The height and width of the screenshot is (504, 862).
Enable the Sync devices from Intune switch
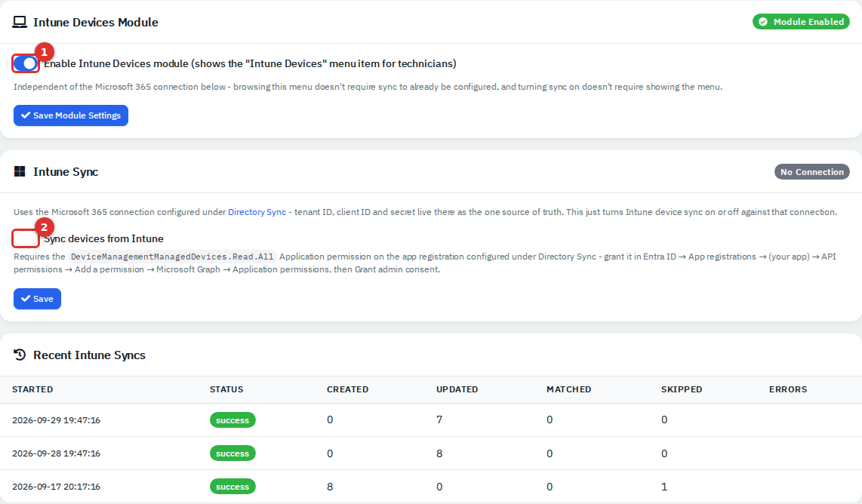(26, 238)
